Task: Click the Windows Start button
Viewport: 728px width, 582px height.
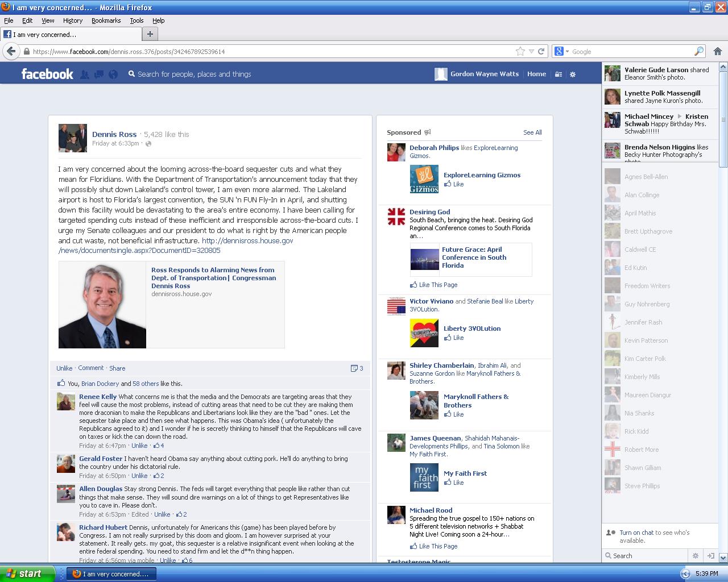Action: click(27, 573)
